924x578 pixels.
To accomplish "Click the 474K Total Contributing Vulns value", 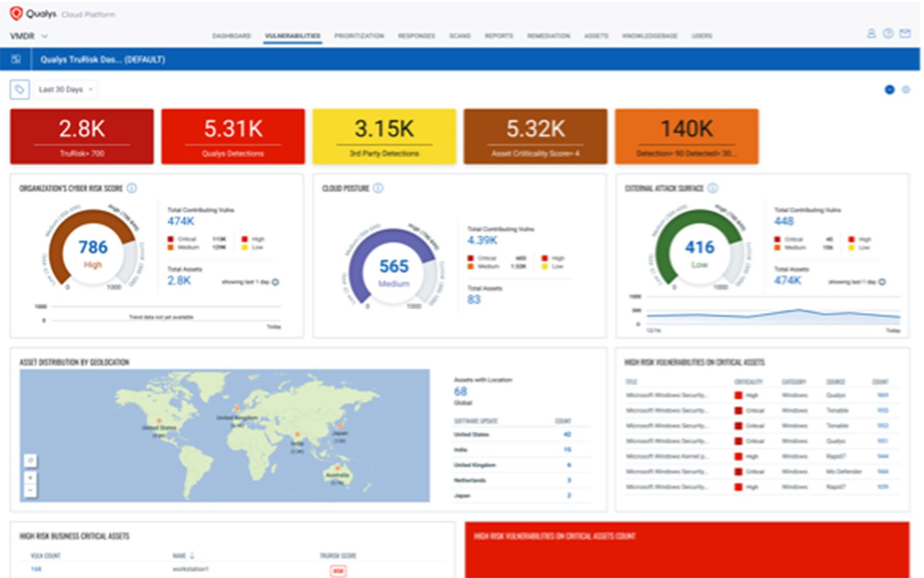I will point(180,221).
